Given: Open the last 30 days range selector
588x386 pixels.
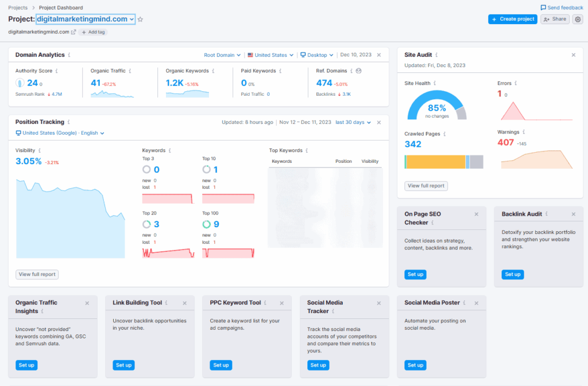Looking at the screenshot, I should [x=353, y=122].
